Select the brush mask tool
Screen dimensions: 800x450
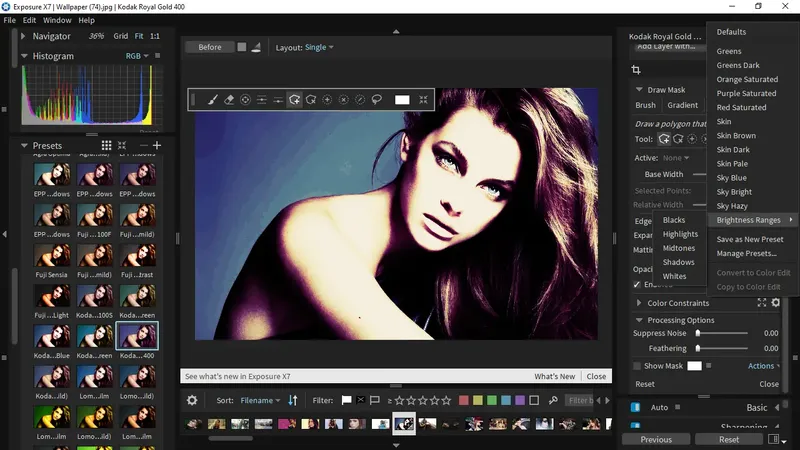(x=212, y=100)
